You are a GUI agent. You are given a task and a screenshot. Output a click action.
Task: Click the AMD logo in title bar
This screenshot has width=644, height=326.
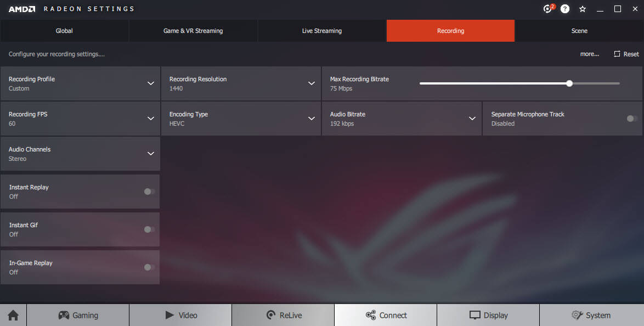point(22,9)
